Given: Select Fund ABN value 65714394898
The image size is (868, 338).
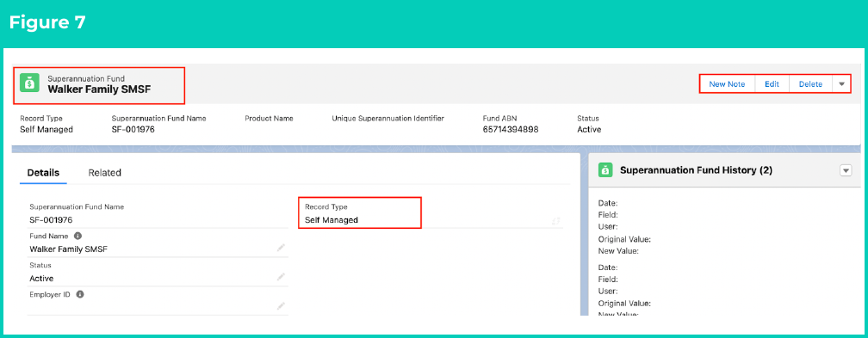Looking at the screenshot, I should click(x=511, y=130).
